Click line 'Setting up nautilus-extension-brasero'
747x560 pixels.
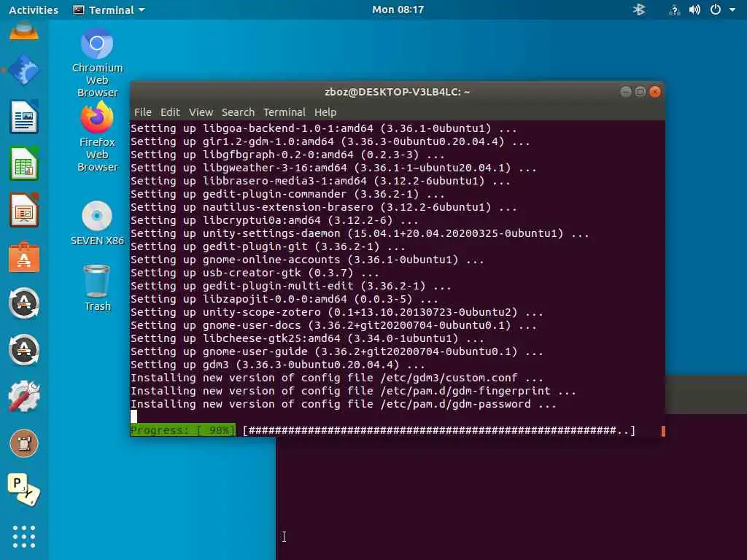click(323, 207)
